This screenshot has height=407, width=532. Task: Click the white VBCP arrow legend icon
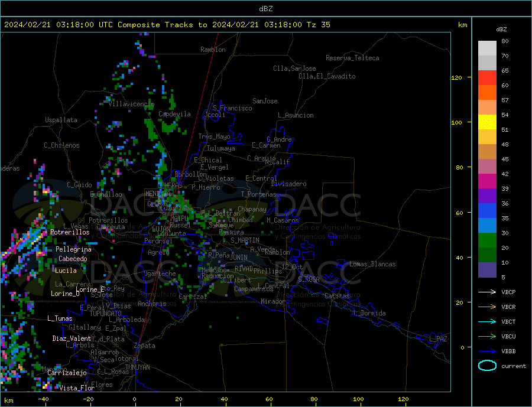pyautogui.click(x=487, y=292)
